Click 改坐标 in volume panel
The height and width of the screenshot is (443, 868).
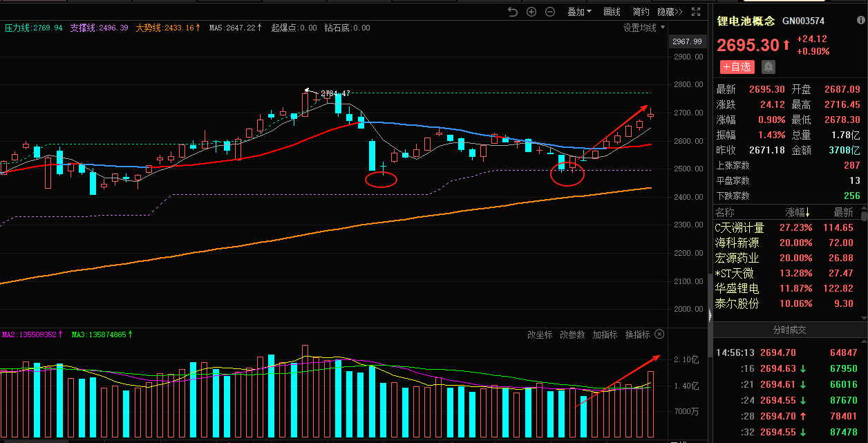[x=540, y=334]
